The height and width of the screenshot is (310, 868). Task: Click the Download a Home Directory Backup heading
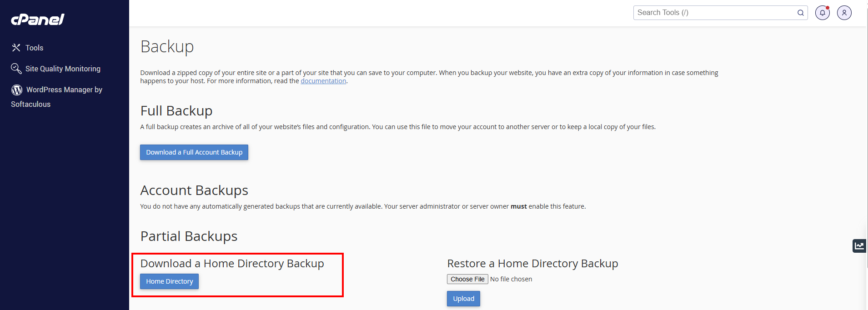[x=232, y=264]
